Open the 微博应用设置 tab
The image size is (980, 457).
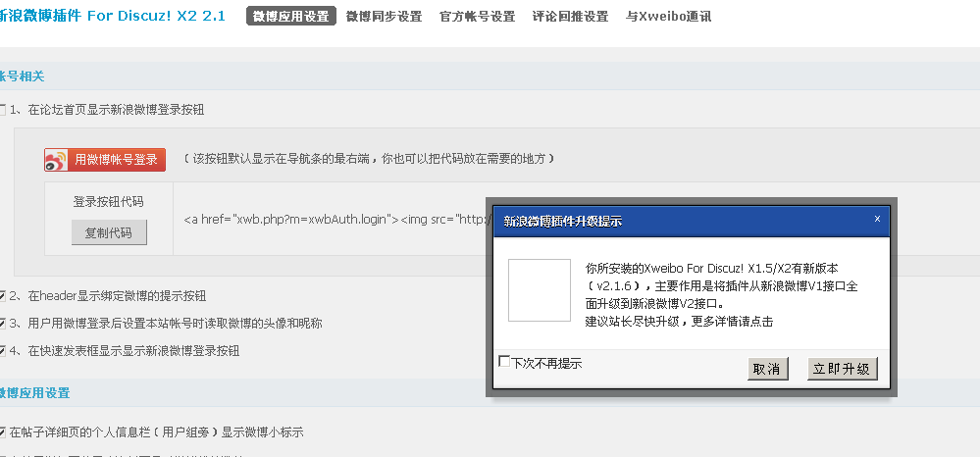(291, 17)
